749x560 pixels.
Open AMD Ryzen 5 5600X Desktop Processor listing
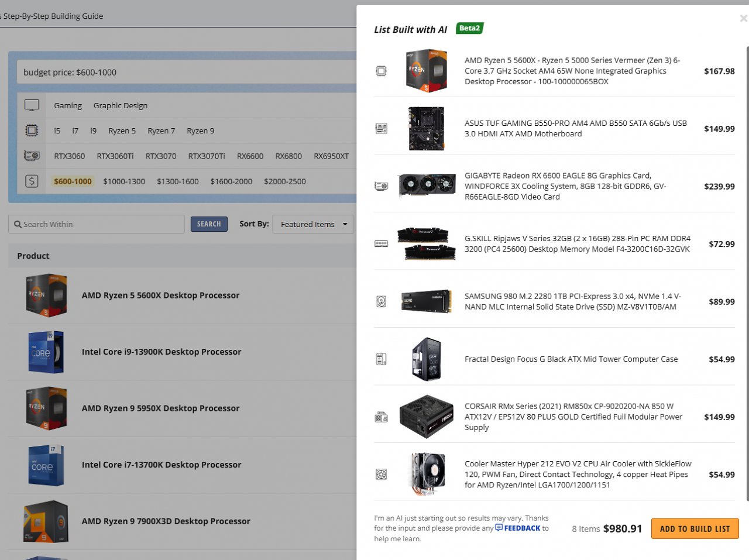160,296
